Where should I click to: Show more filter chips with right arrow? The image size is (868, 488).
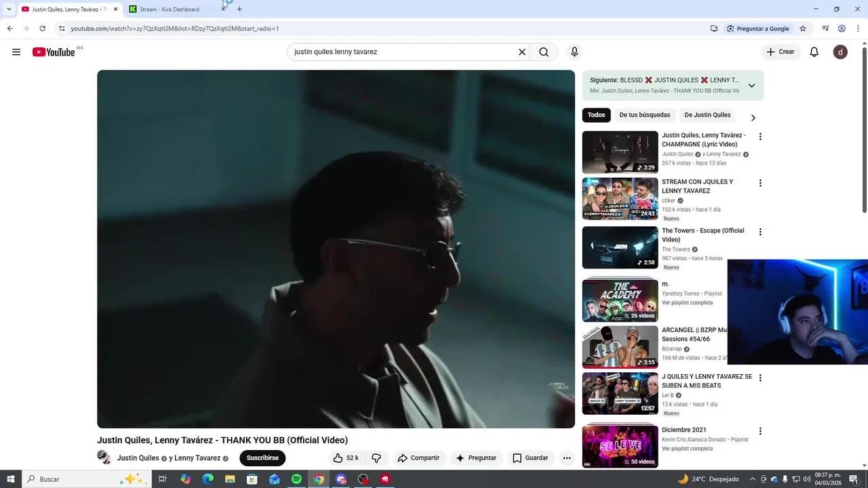point(753,117)
